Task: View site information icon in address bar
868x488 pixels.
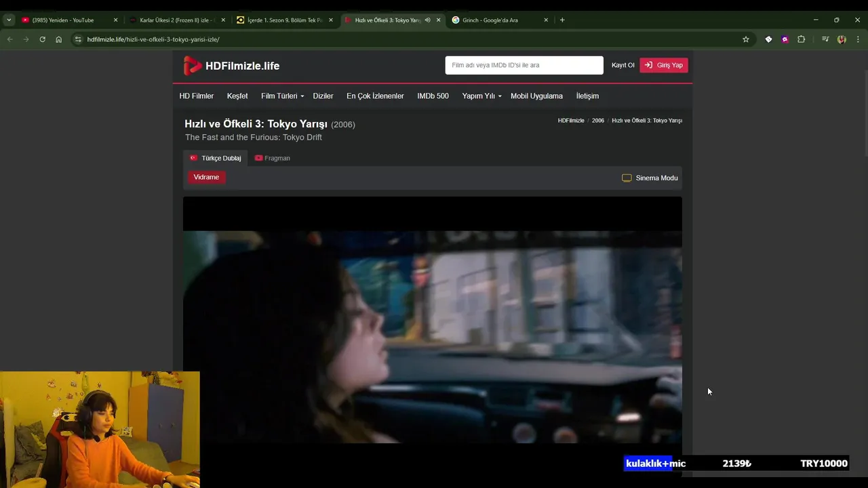Action: coord(78,39)
